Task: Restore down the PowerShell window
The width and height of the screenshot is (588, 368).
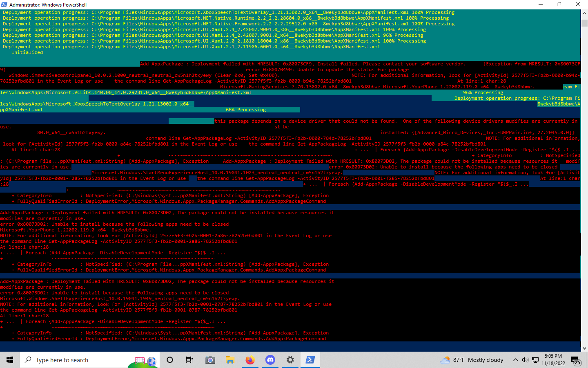Action: (x=559, y=4)
